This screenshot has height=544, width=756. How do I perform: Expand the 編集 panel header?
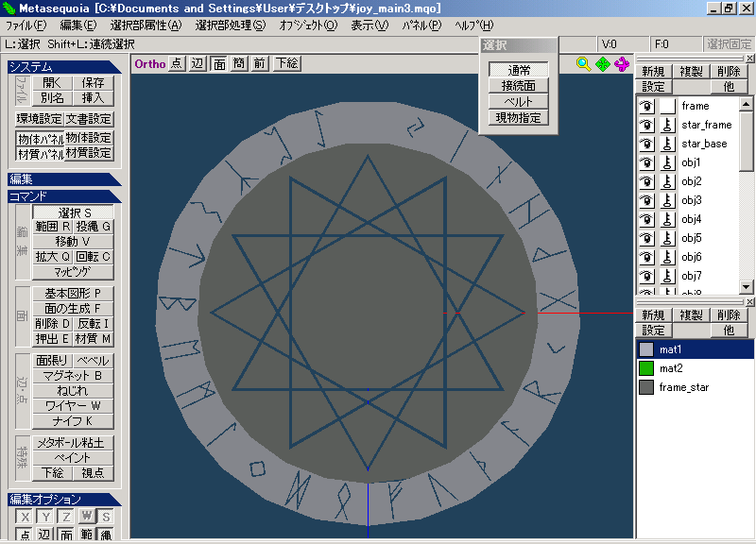click(64, 179)
